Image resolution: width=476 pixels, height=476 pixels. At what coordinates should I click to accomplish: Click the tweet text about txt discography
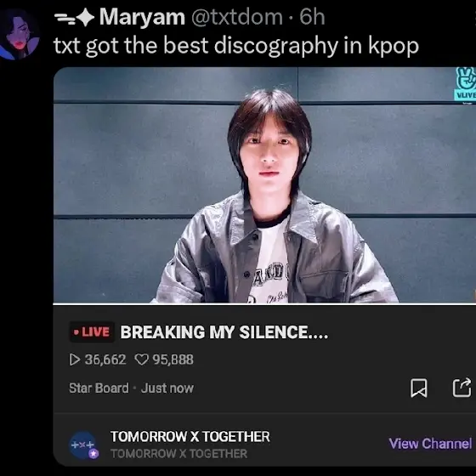236,46
